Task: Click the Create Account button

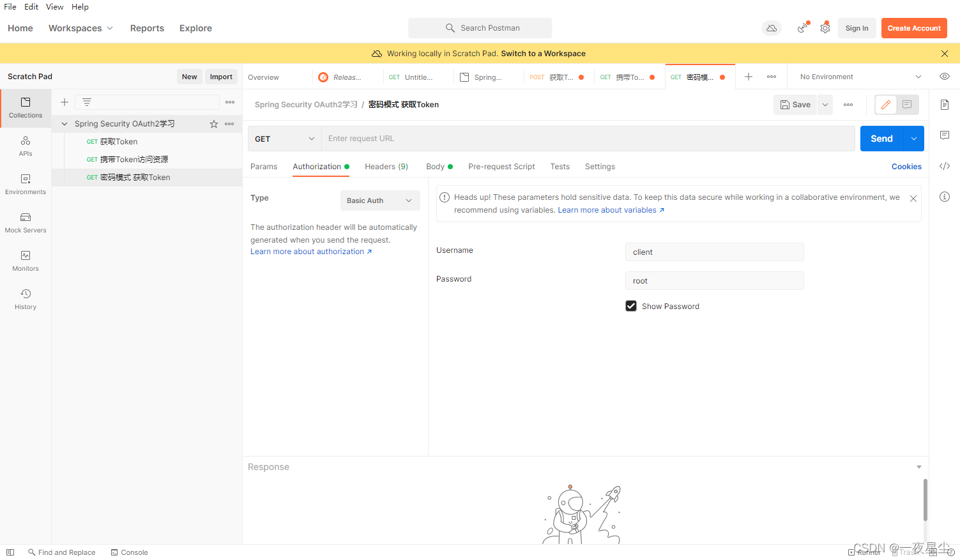Action: (x=914, y=28)
